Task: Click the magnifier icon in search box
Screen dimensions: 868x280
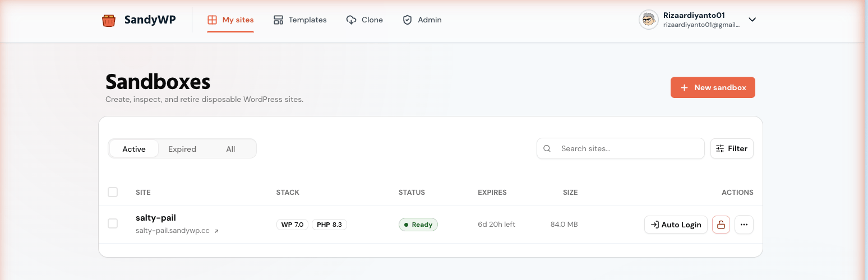Action: pyautogui.click(x=547, y=148)
